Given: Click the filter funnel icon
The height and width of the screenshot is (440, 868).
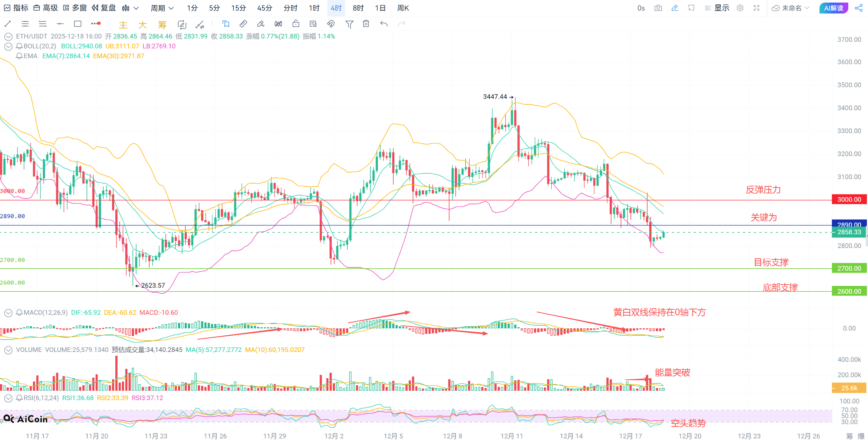Looking at the screenshot, I should tap(349, 24).
